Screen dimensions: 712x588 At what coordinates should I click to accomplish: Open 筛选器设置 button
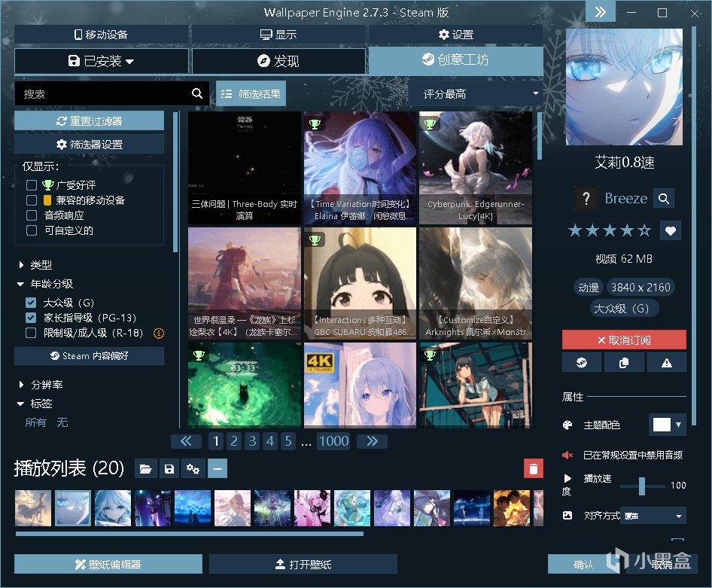pyautogui.click(x=89, y=145)
